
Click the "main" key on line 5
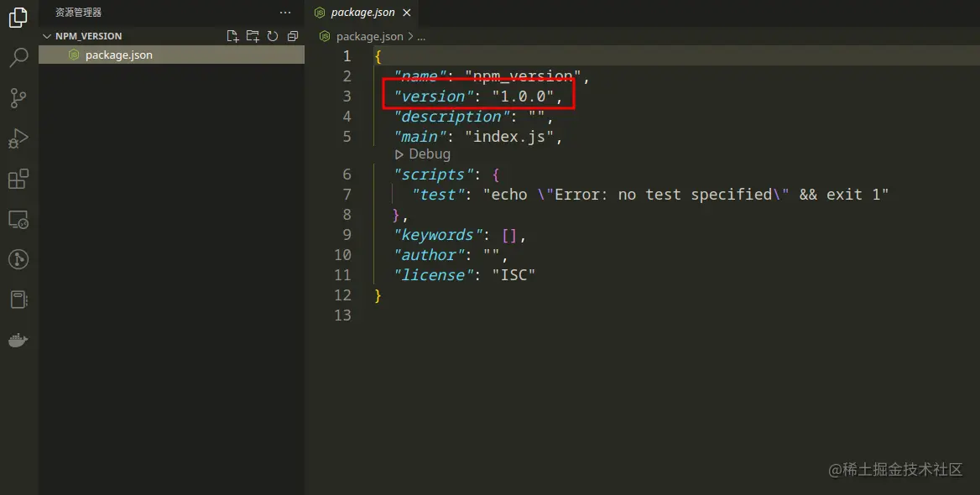coord(420,136)
